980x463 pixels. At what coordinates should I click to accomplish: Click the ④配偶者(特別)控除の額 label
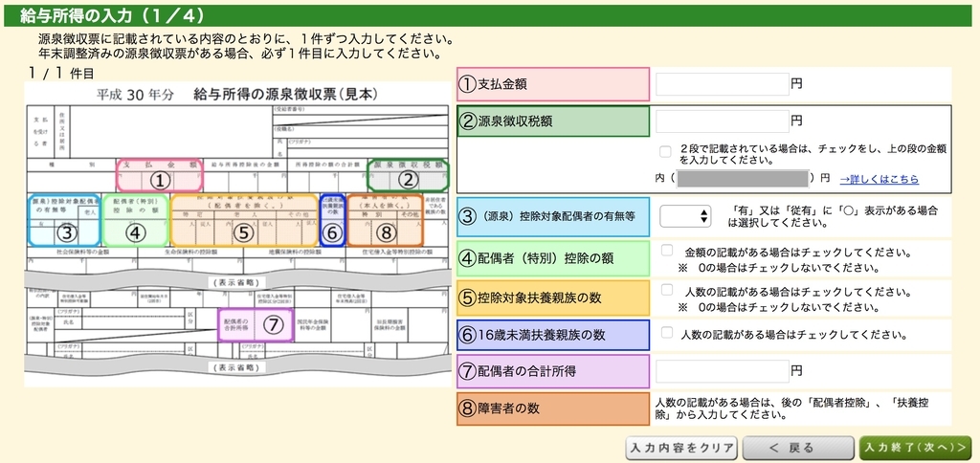[x=553, y=258]
